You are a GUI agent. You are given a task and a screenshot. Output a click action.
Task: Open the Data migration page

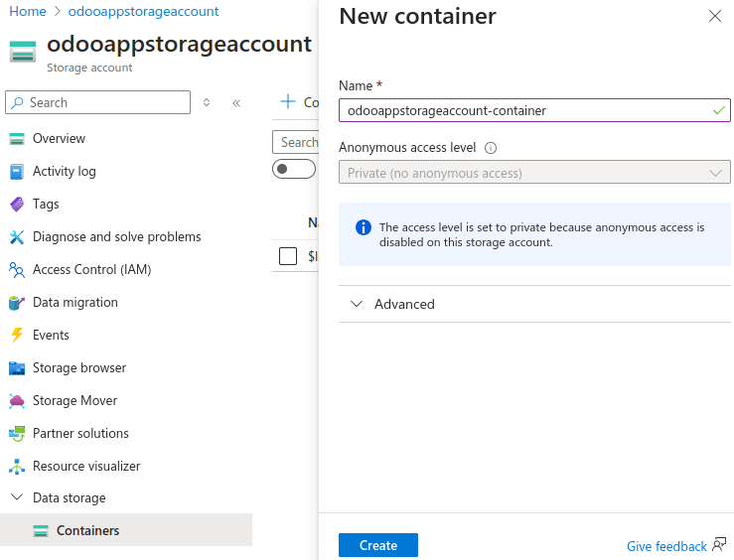[74, 302]
